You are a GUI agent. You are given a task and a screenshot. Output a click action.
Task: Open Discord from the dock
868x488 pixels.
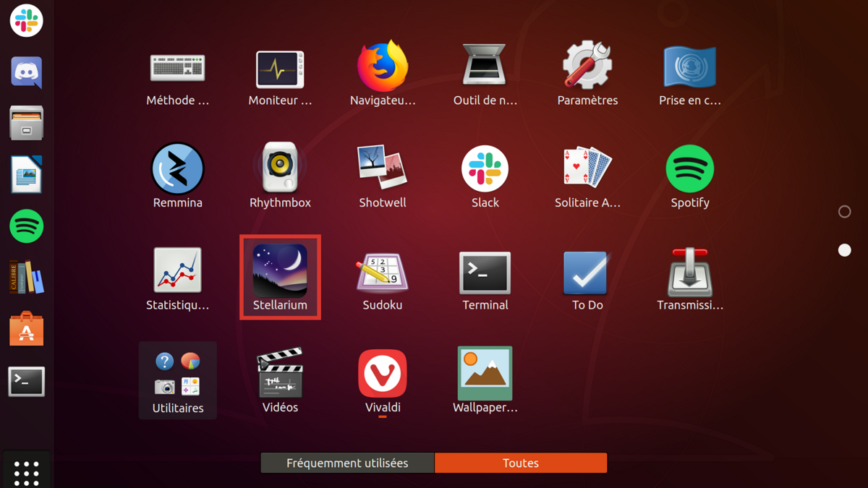(x=27, y=72)
